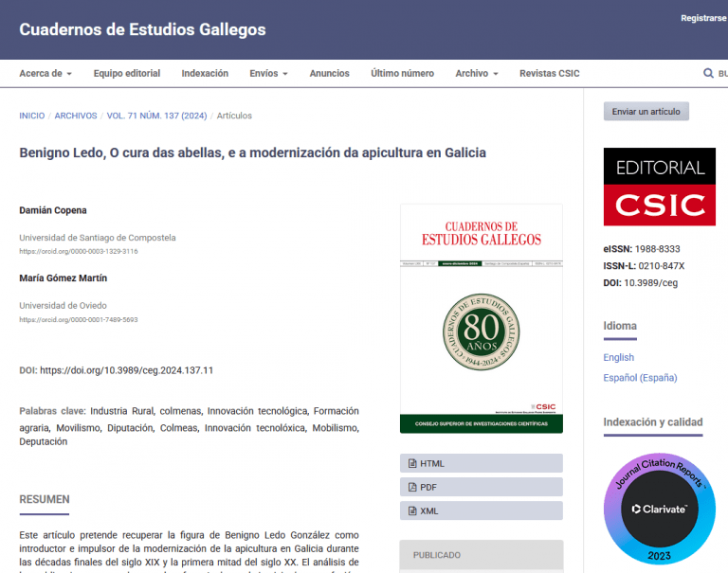Image resolution: width=728 pixels, height=573 pixels.
Task: Click the Registrarse link
Action: 703,19
